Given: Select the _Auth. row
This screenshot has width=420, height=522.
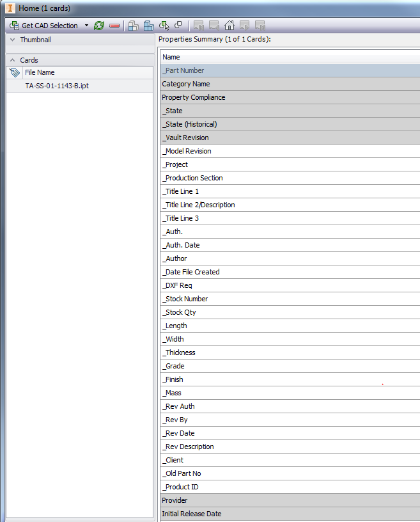Looking at the screenshot, I should coord(290,232).
